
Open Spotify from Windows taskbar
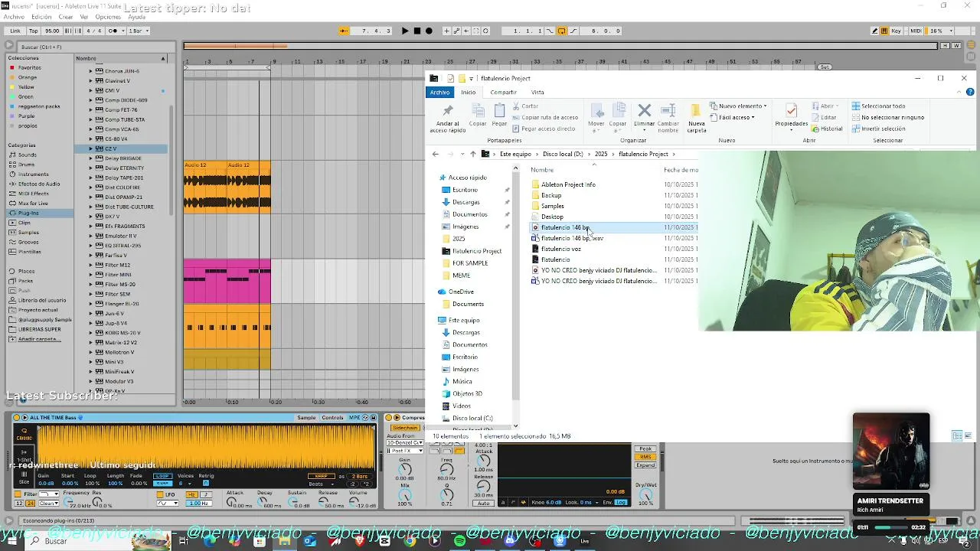click(459, 541)
